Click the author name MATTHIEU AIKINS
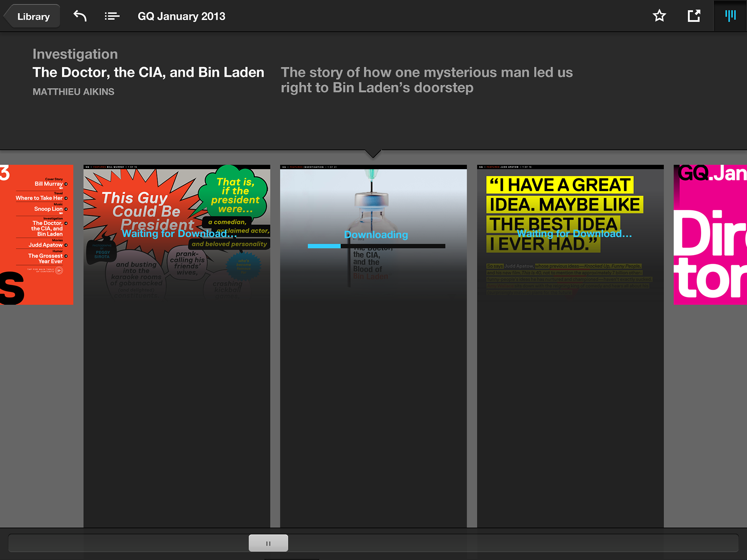Screen dimensions: 747x560 point(74,92)
